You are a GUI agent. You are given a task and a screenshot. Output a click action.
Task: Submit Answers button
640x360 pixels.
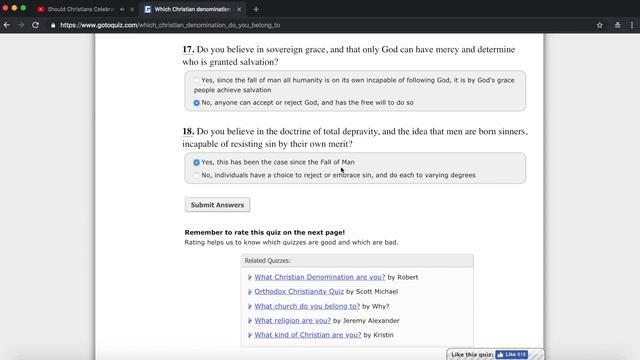tap(217, 205)
